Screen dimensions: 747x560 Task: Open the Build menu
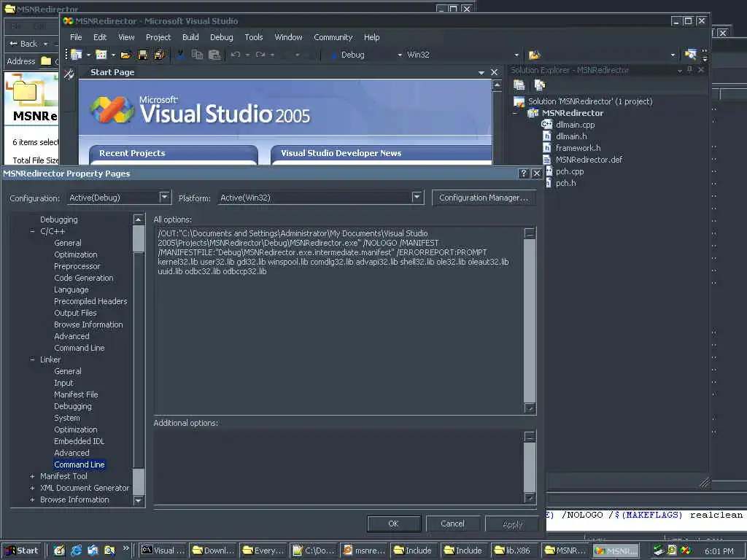click(x=190, y=37)
